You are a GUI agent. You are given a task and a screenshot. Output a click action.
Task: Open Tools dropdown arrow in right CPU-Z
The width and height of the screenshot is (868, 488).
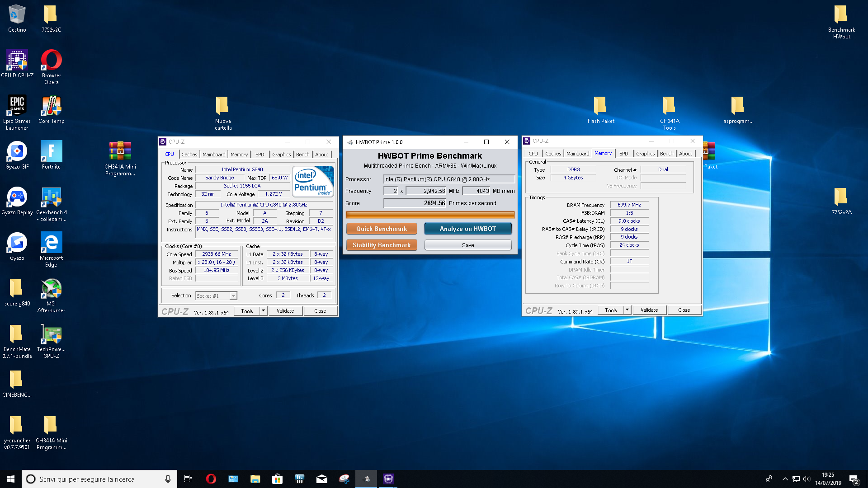(x=627, y=310)
